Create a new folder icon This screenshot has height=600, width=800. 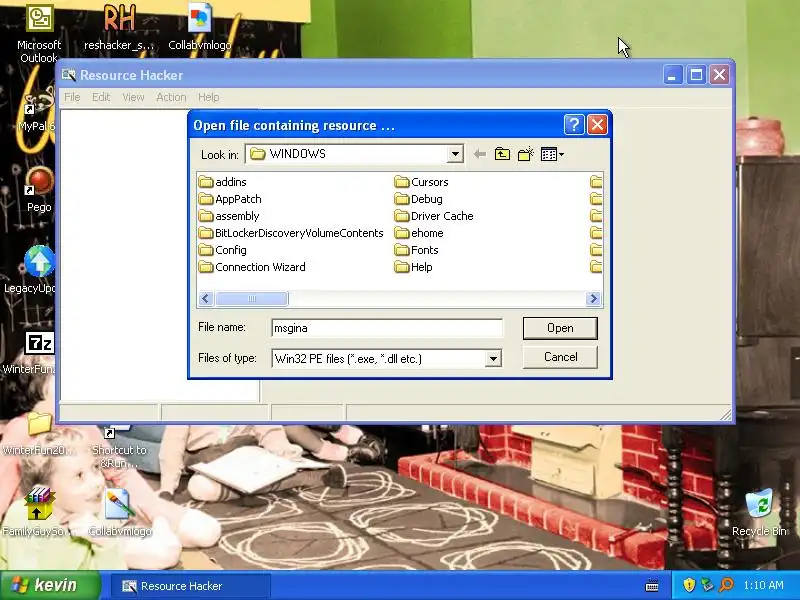526,154
